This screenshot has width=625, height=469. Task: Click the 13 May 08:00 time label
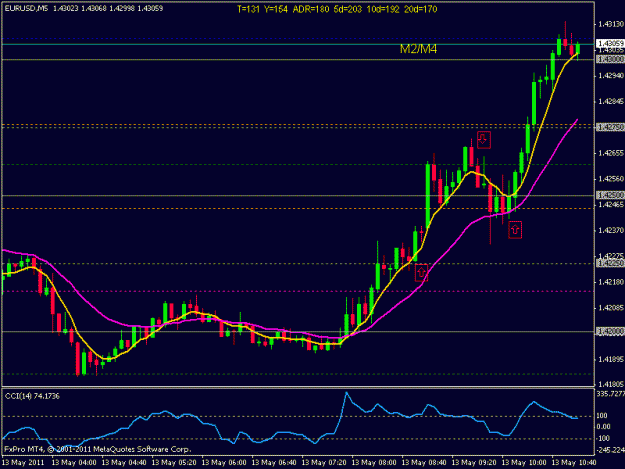pyautogui.click(x=374, y=463)
